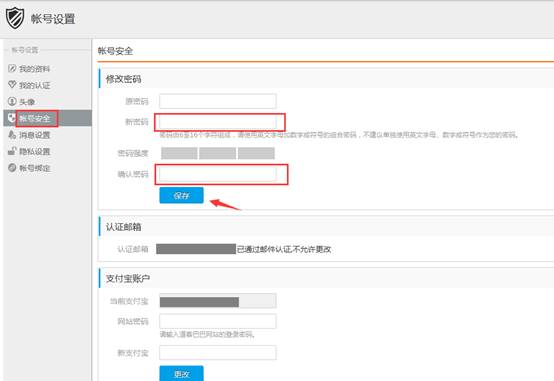Click the shield logo beside 帐号设置 header

[x=15, y=18]
